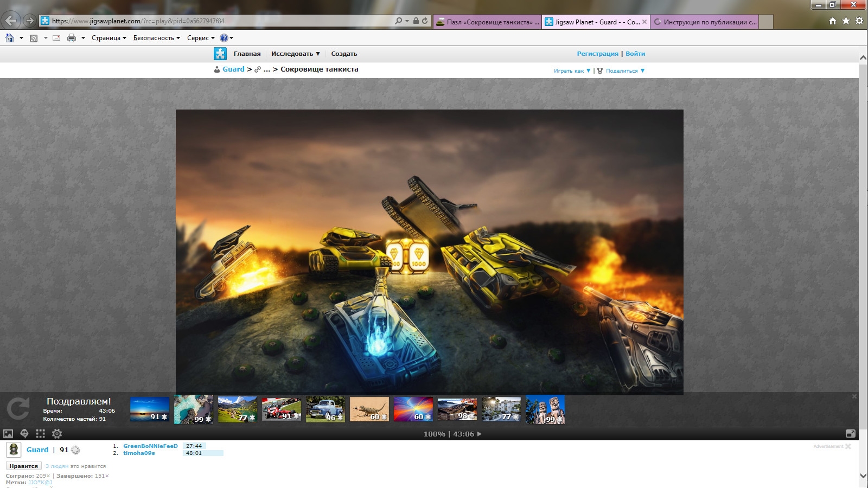Expand the RSS feeds dropdown arrow
Screen dimensions: 868x488
pos(46,38)
